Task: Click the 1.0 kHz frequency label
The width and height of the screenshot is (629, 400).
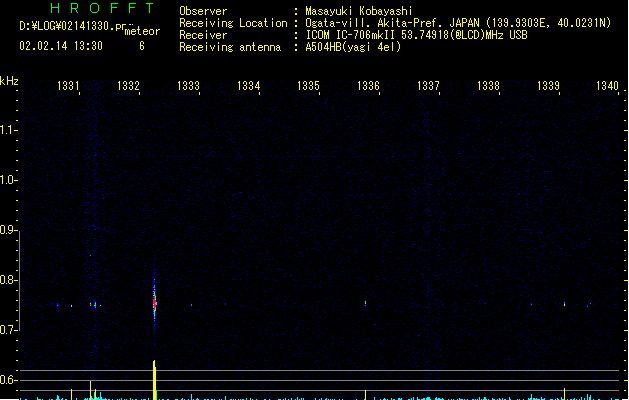Action: click(7, 180)
